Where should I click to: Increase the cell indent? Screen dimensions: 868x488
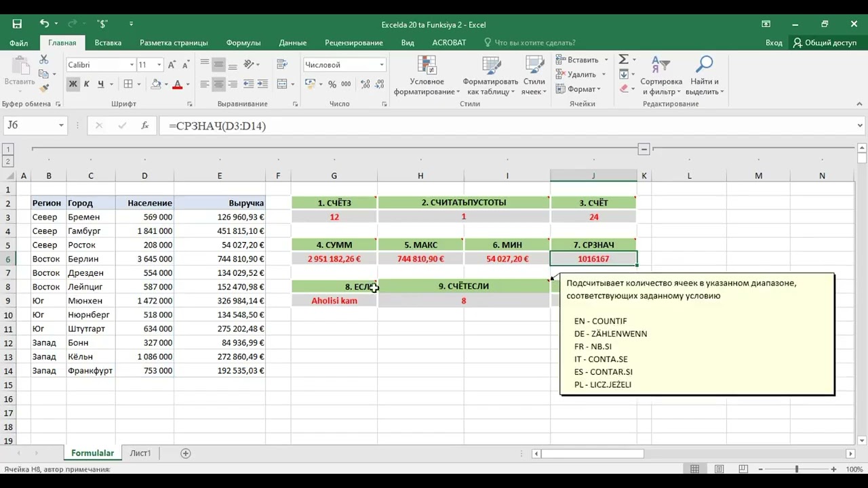262,84
